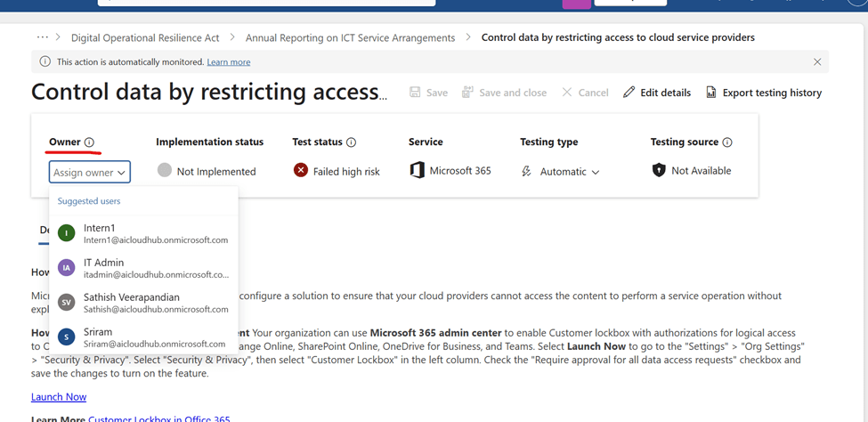Open the Learn more link in banner
This screenshot has width=868, height=422.
coord(228,62)
